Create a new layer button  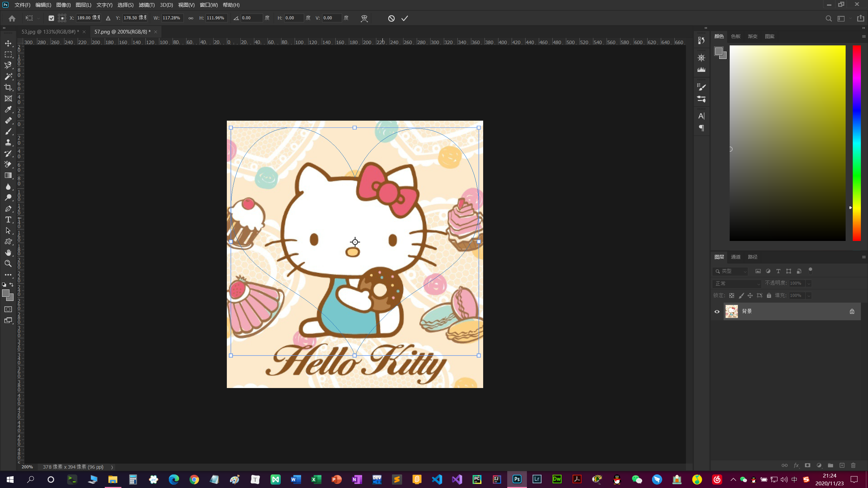[x=842, y=465]
